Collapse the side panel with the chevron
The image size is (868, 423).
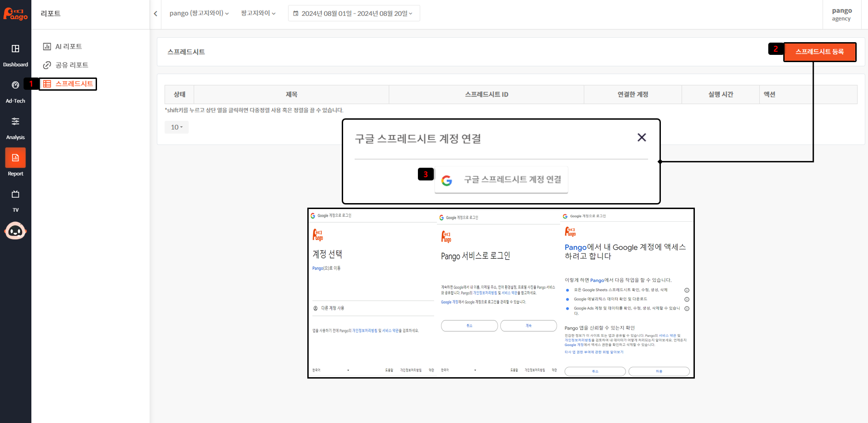point(155,14)
